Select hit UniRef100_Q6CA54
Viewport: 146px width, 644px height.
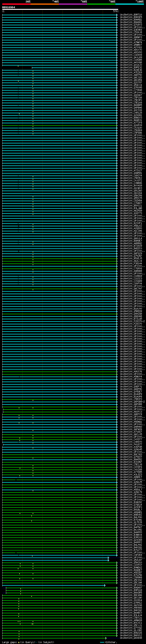[x=131, y=80]
